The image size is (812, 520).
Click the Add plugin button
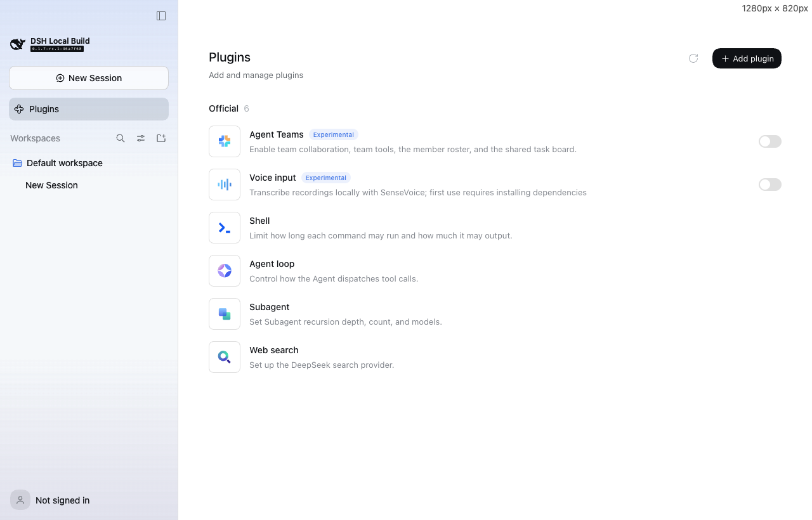747,58
